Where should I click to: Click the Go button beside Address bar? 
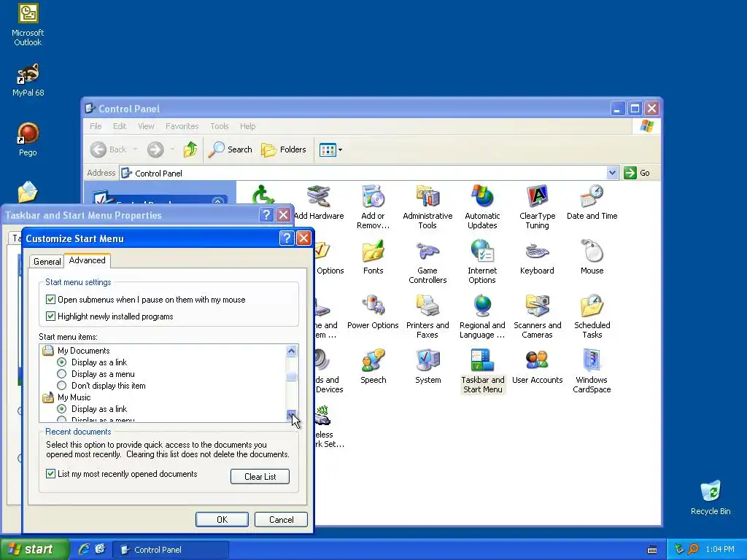coord(637,173)
